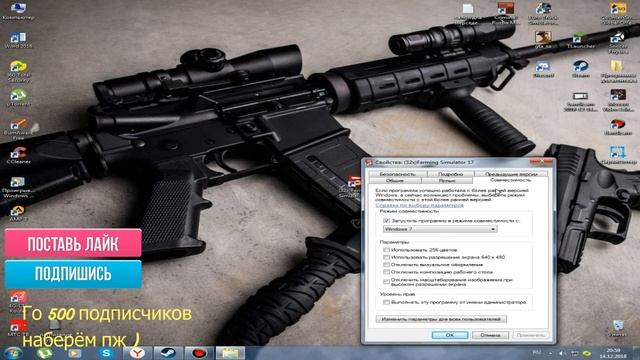Viewport: 640px width, 360px height.
Task: Click change settings for all users button
Action: click(x=441, y=319)
